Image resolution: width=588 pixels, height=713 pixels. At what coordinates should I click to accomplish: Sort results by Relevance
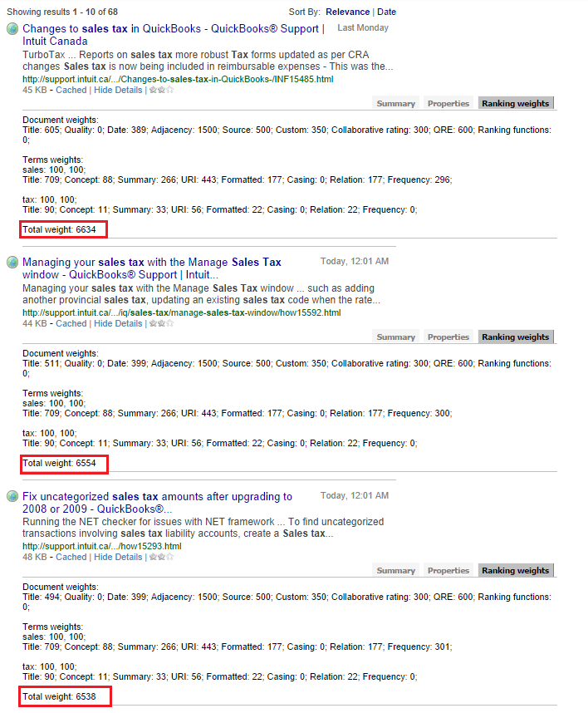348,12
